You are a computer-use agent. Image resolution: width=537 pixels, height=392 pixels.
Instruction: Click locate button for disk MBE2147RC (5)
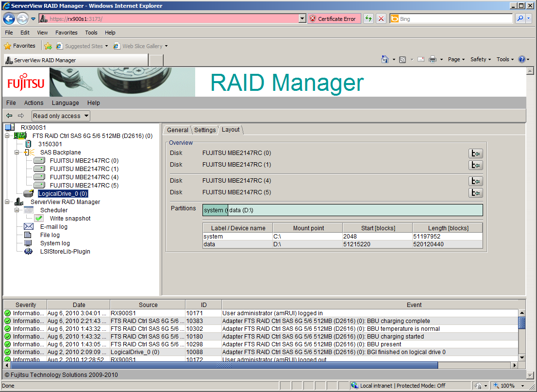[476, 193]
